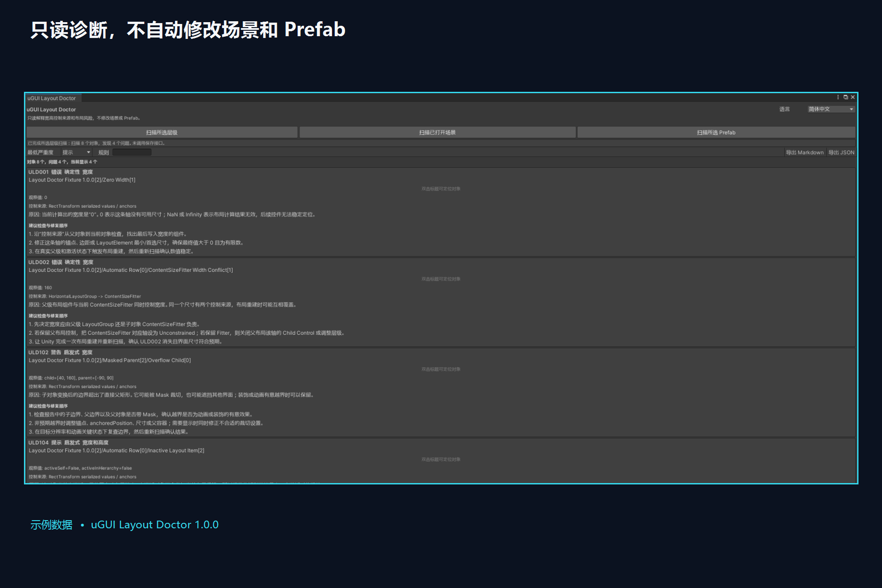The height and width of the screenshot is (588, 882).
Task: Select the uGUI Layout Doctor tab
Action: [x=52, y=98]
